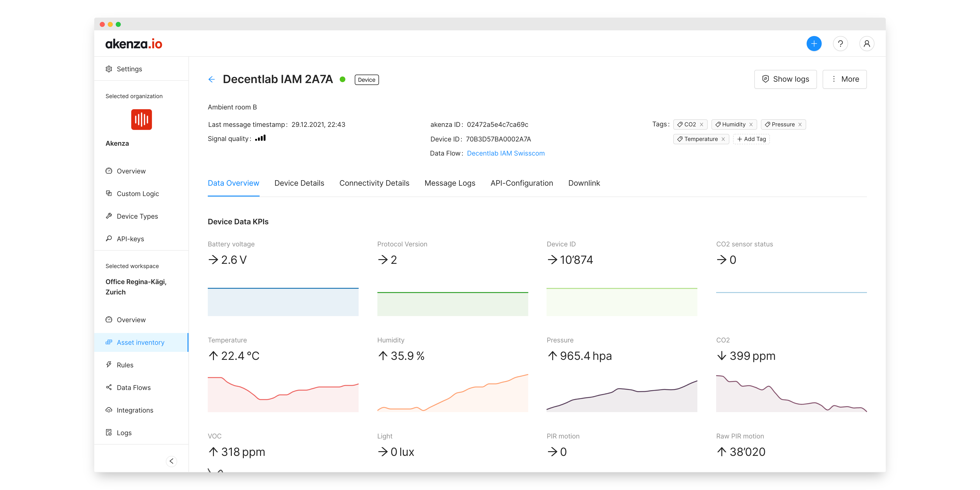Remove the Humidity tag
This screenshot has width=980, height=490.
click(x=751, y=125)
